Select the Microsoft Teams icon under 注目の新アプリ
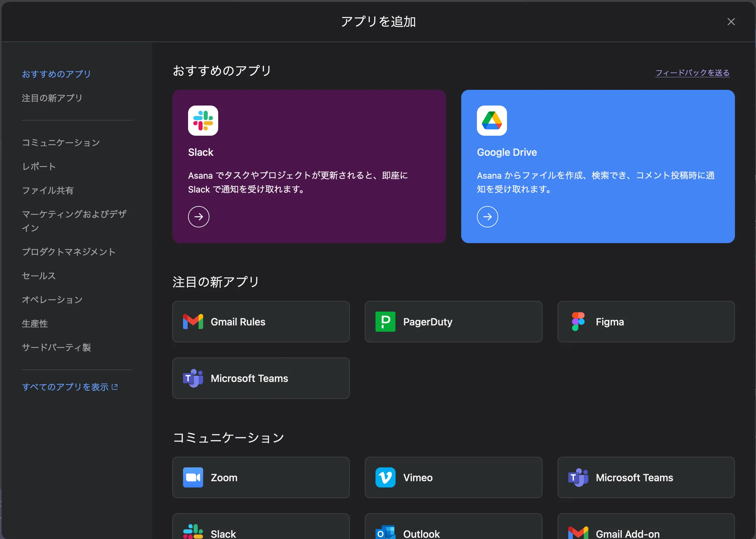Viewport: 756px width, 539px height. [193, 378]
